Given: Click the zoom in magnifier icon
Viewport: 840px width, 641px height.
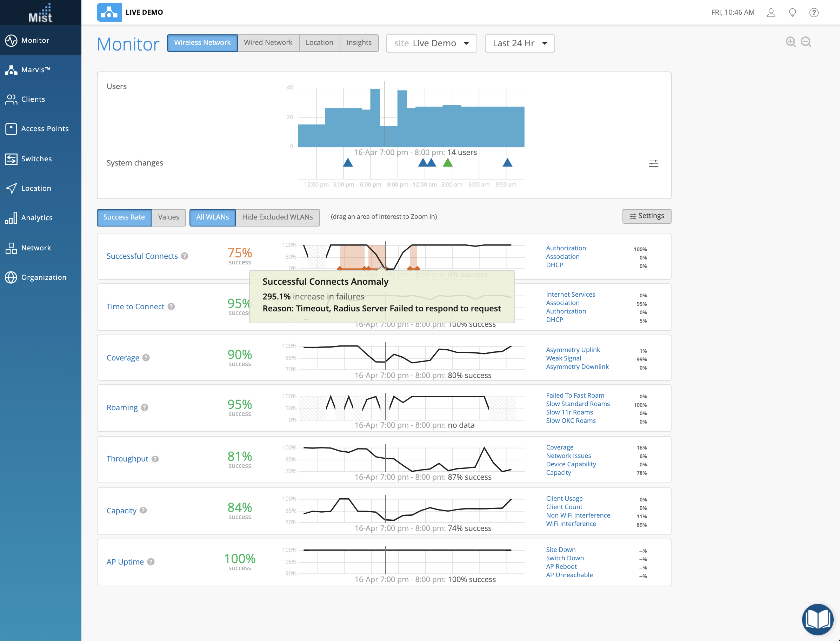Looking at the screenshot, I should [x=791, y=42].
